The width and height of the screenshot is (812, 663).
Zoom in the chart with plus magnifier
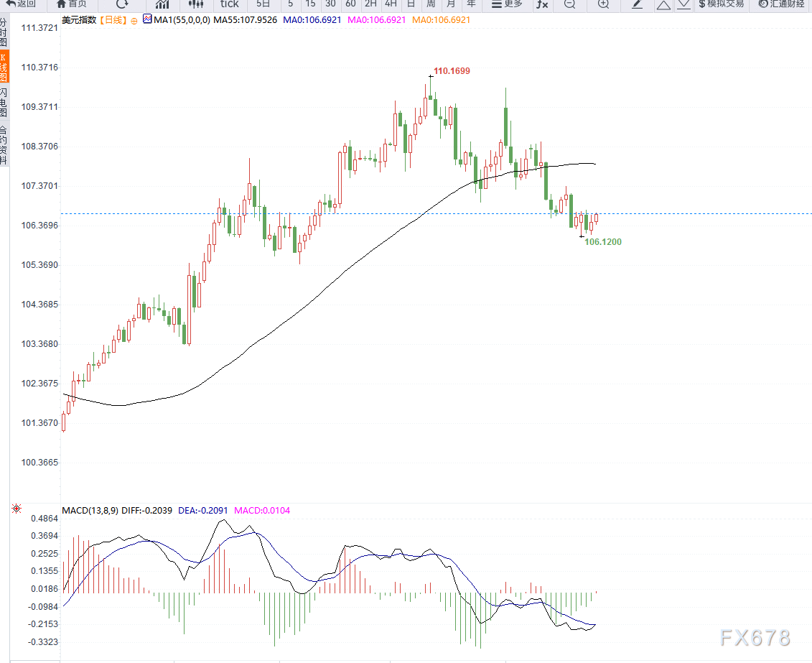(x=603, y=4)
